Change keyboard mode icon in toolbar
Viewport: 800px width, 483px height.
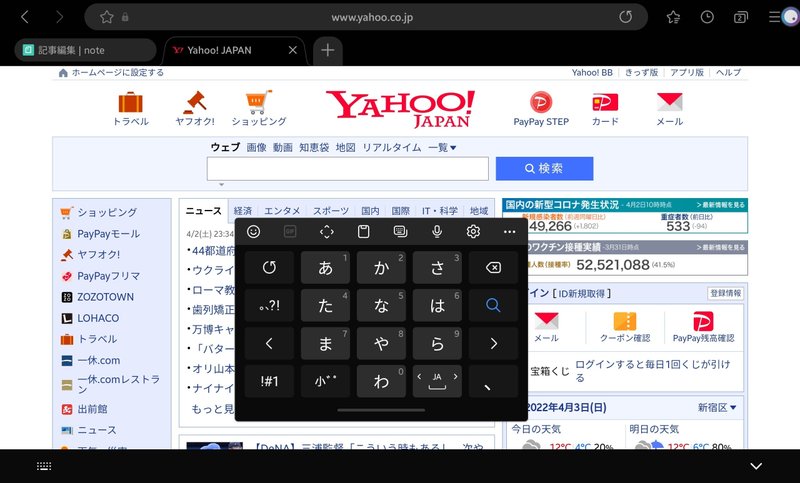pos(401,232)
